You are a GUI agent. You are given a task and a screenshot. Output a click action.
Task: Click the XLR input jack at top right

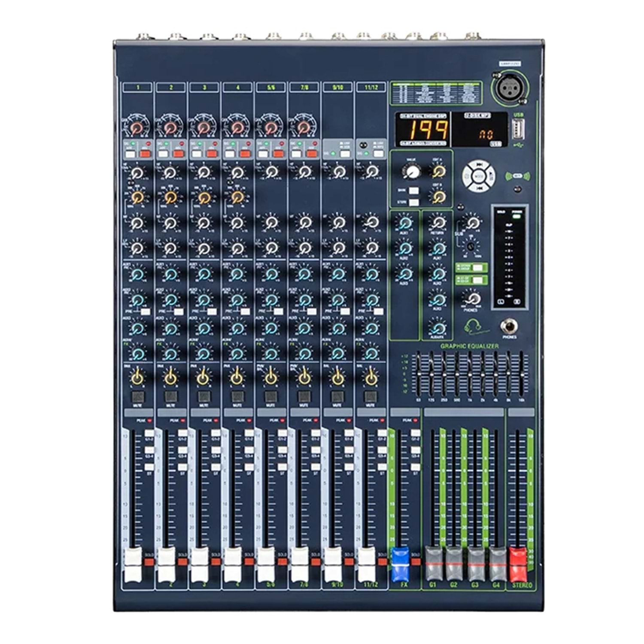point(507,88)
